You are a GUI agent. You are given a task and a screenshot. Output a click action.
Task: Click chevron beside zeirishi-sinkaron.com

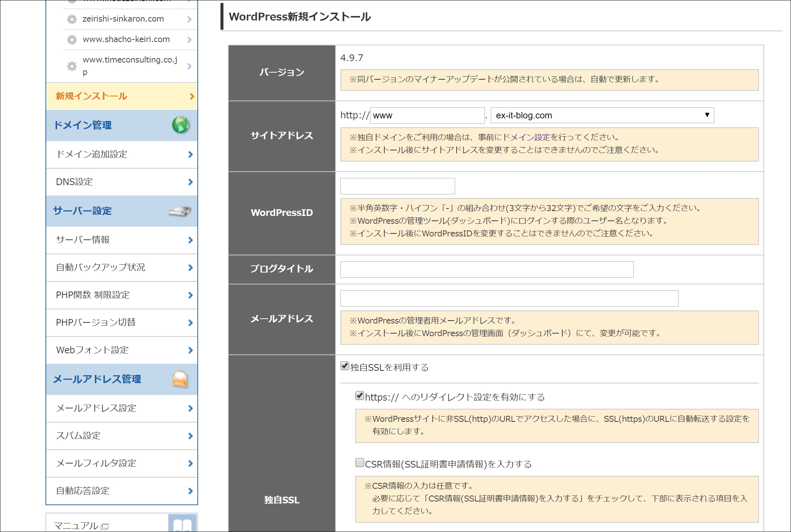(189, 19)
